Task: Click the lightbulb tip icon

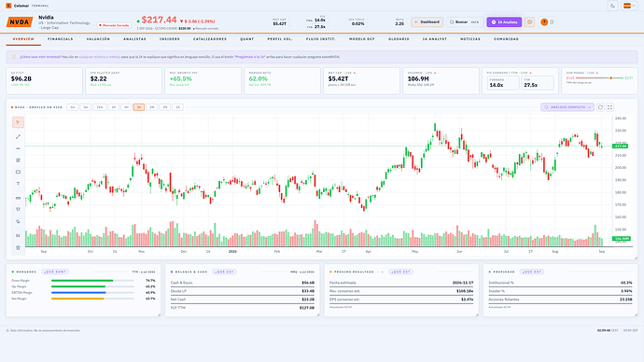Action: click(x=14, y=57)
